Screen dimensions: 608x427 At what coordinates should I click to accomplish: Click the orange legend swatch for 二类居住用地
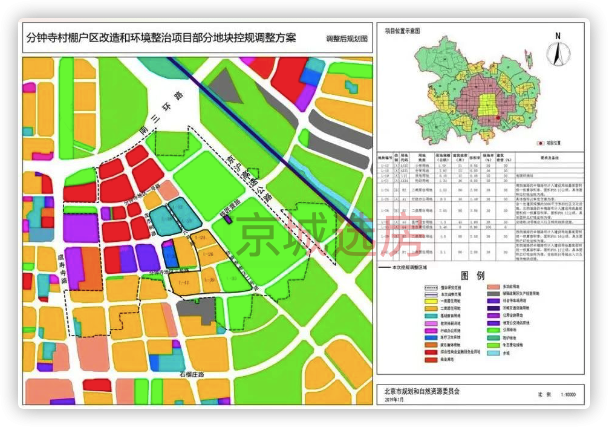431,308
